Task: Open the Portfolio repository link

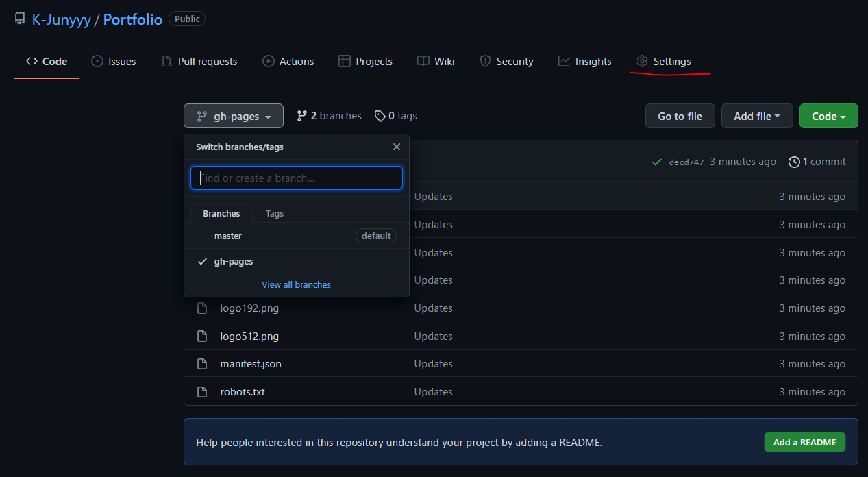Action: [x=133, y=19]
